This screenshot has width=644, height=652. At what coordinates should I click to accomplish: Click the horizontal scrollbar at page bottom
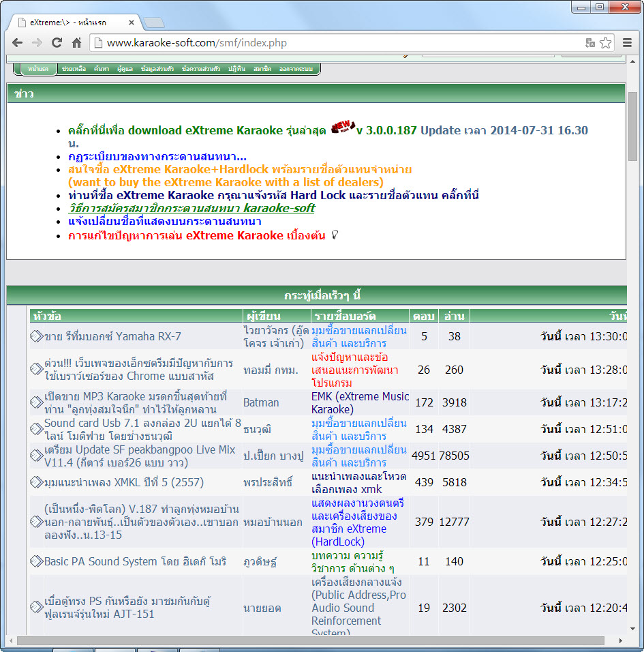[x=311, y=641]
